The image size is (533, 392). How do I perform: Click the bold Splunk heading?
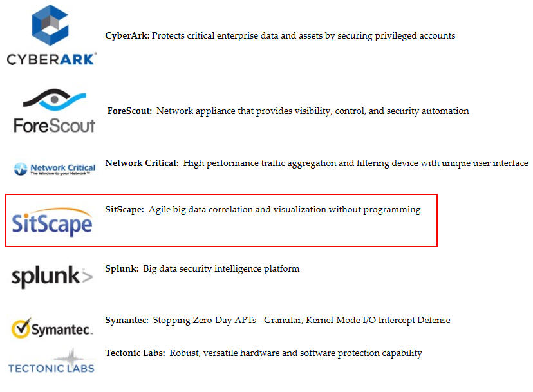(122, 269)
